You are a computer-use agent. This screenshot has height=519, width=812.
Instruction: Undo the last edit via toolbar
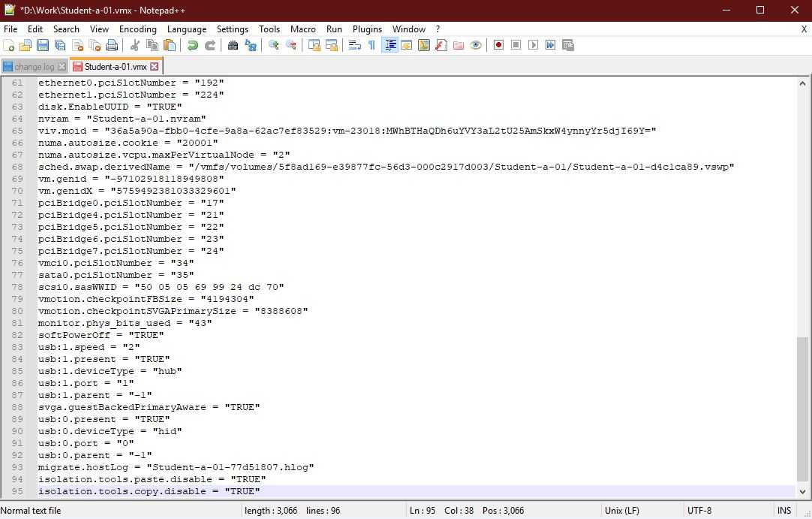193,45
